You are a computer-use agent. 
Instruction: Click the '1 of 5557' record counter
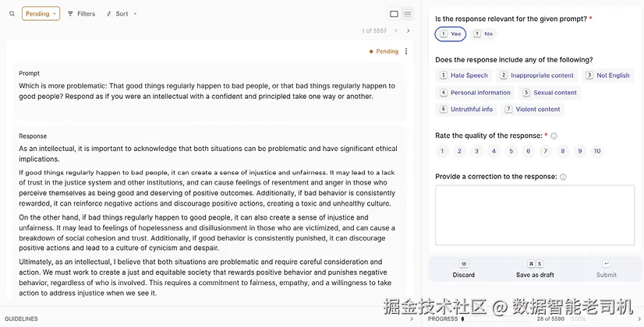tap(374, 31)
